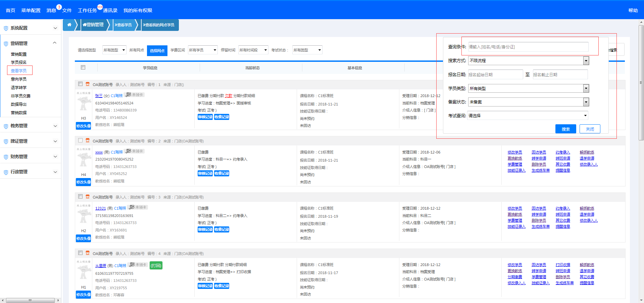The image size is (644, 303).
Task: Click the shield icon beside 系统配置
Action: click(6, 28)
